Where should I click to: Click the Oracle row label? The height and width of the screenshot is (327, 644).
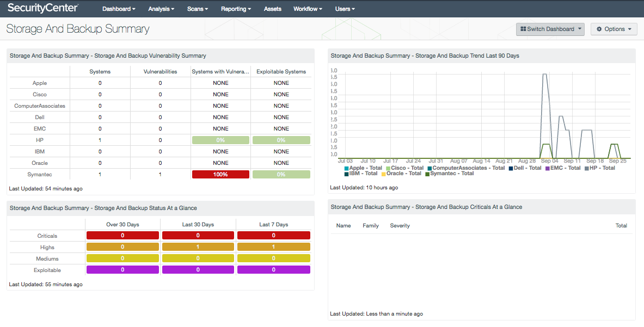[x=40, y=163]
